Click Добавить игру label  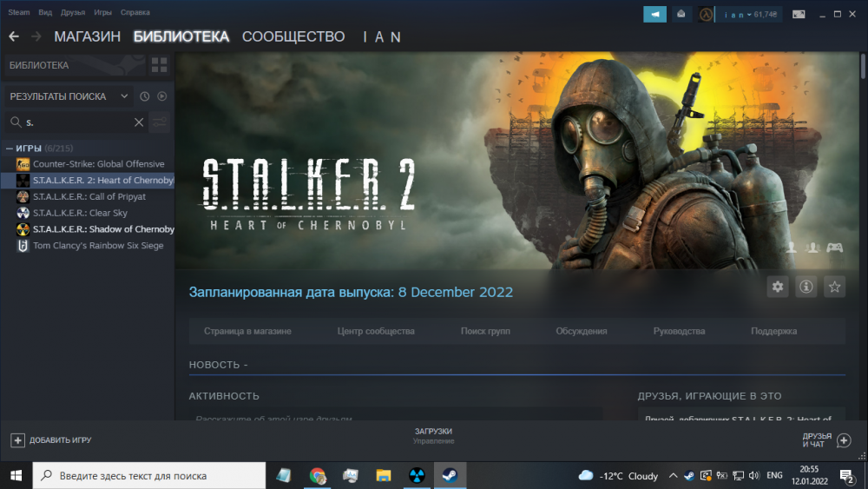pyautogui.click(x=61, y=440)
